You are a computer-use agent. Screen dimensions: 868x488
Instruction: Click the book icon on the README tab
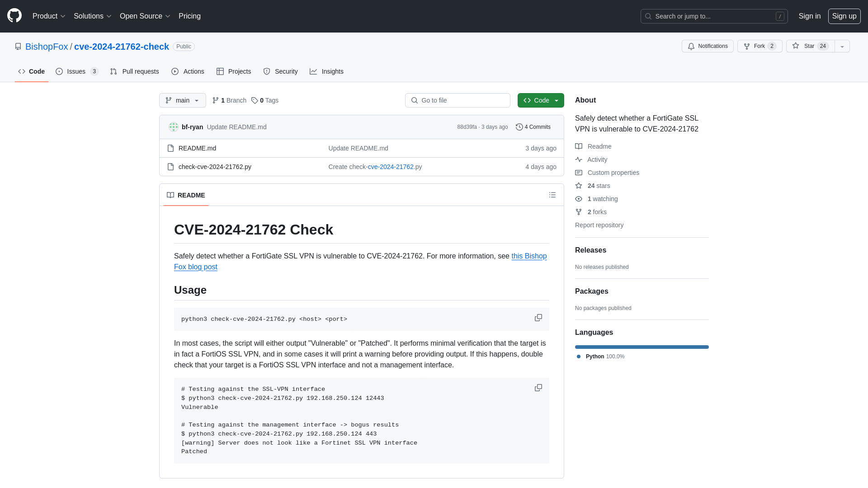170,195
